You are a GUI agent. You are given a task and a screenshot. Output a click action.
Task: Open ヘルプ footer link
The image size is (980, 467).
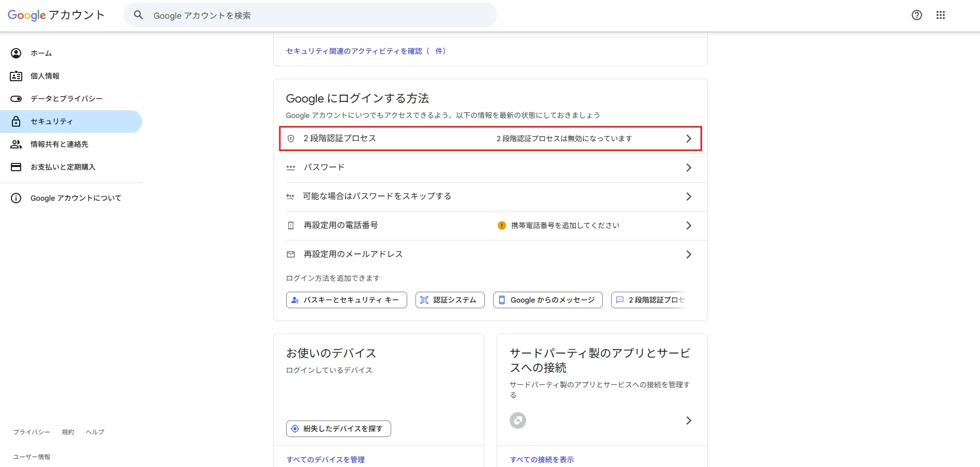click(95, 432)
